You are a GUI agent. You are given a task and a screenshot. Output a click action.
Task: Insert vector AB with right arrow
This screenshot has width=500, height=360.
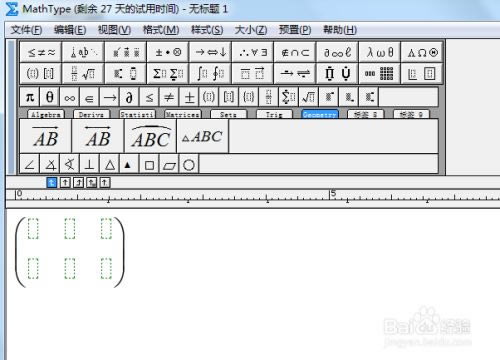tap(46, 136)
